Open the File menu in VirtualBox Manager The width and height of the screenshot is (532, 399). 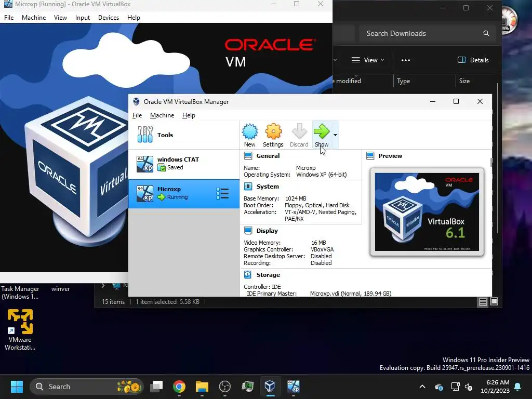pos(137,115)
